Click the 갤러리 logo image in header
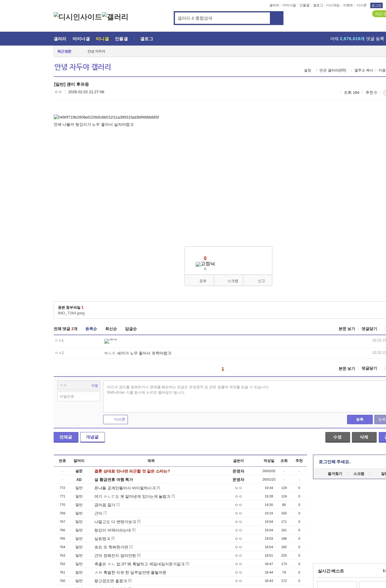The image size is (386, 588). click(x=115, y=17)
